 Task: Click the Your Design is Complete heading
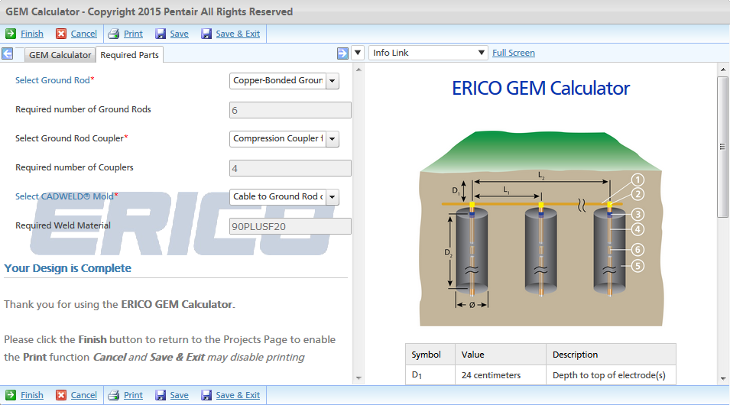pos(68,268)
